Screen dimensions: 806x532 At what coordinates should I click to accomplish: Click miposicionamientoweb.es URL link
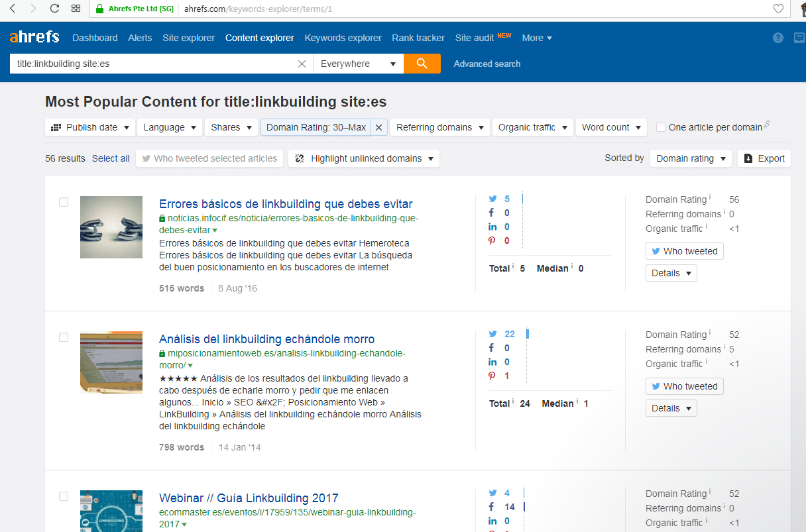coord(282,359)
